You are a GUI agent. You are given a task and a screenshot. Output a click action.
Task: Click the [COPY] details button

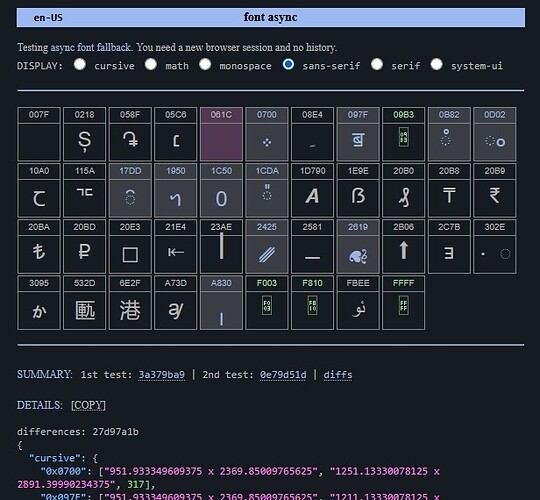[x=88, y=405]
